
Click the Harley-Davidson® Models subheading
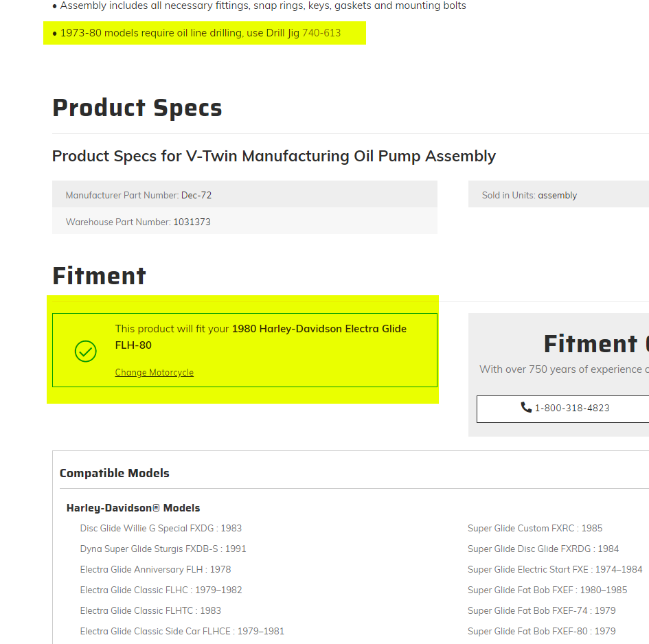point(133,508)
